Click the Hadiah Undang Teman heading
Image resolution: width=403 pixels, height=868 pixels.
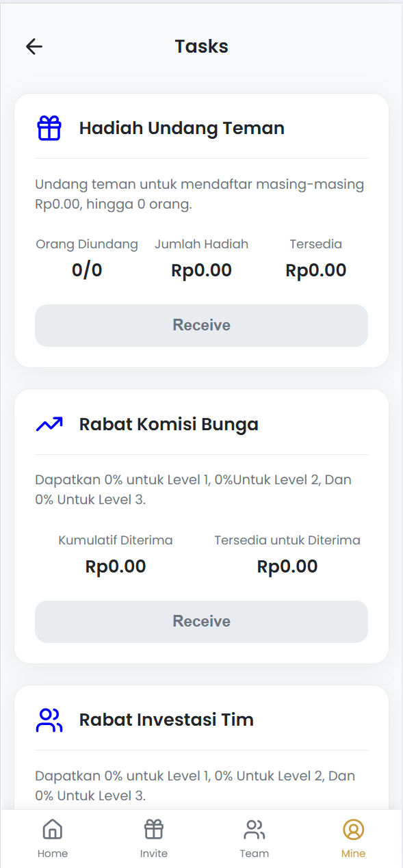click(x=182, y=128)
